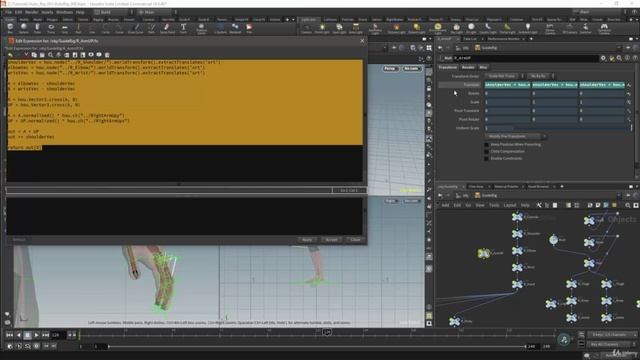This screenshot has height=360, width=640.
Task: Click the Close button in expression editor
Action: coord(355,240)
